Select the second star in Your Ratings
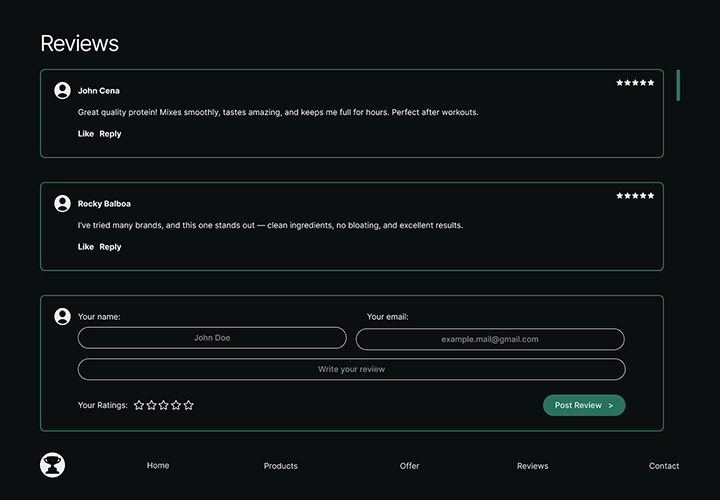720x500 pixels. 151,405
